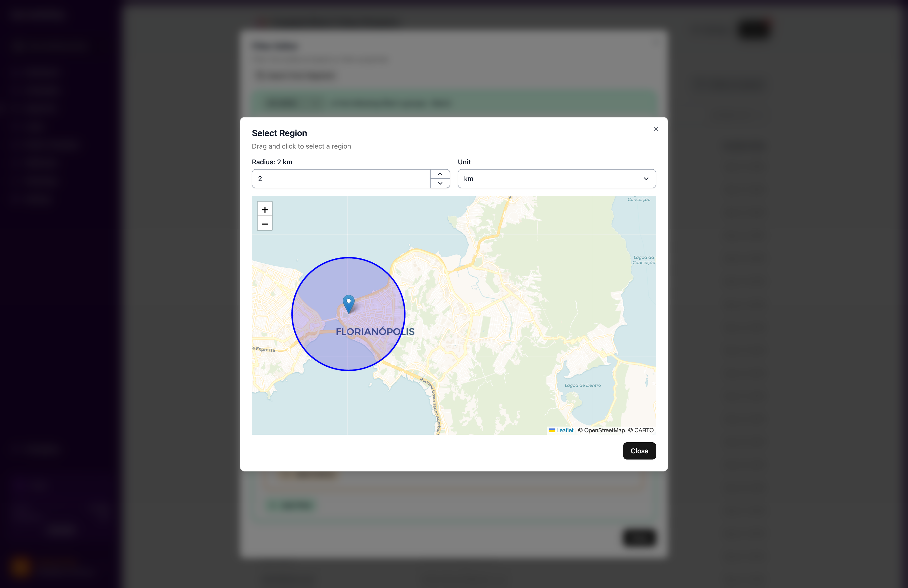This screenshot has width=908, height=588.
Task: Increase radius with the up stepper arrow
Action: click(440, 174)
